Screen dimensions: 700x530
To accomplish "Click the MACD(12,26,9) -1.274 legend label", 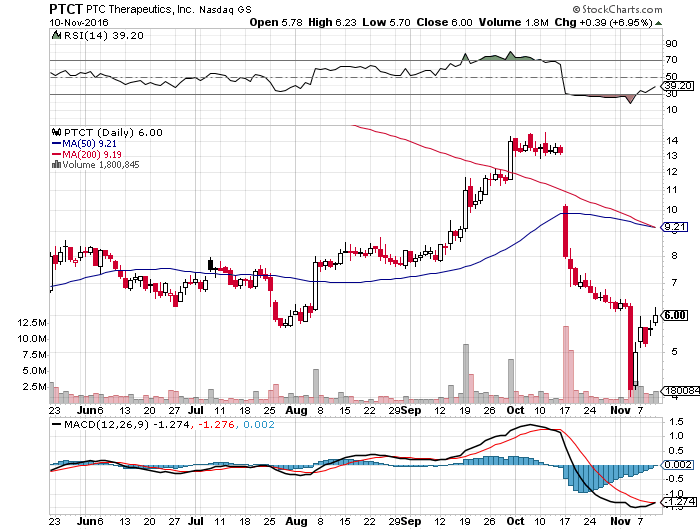I will click(x=127, y=425).
